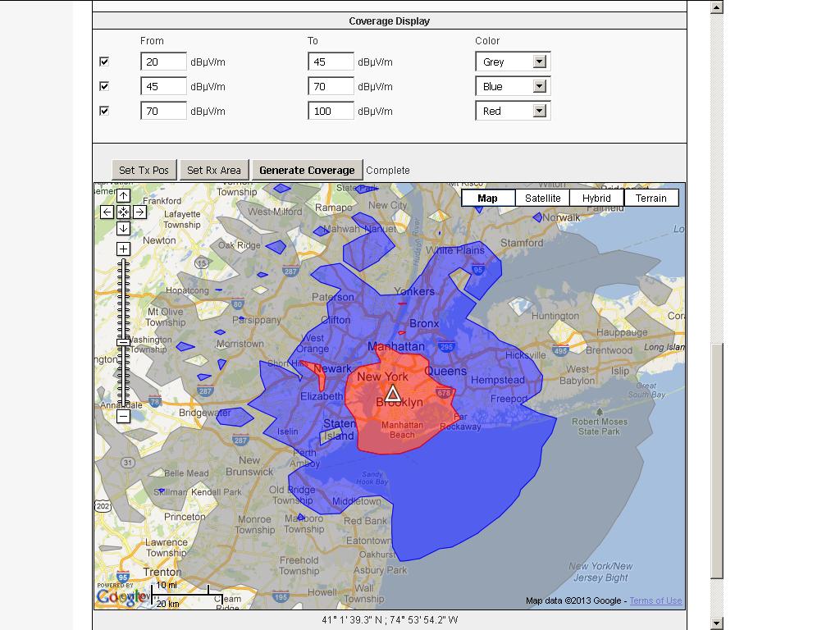Click the page scrollbar up arrow
Screen dimensions: 840x630
point(717,7)
